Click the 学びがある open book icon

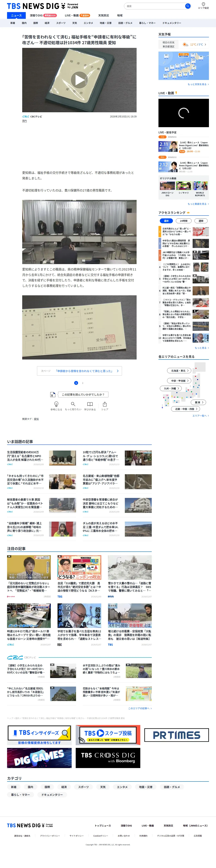90,404
